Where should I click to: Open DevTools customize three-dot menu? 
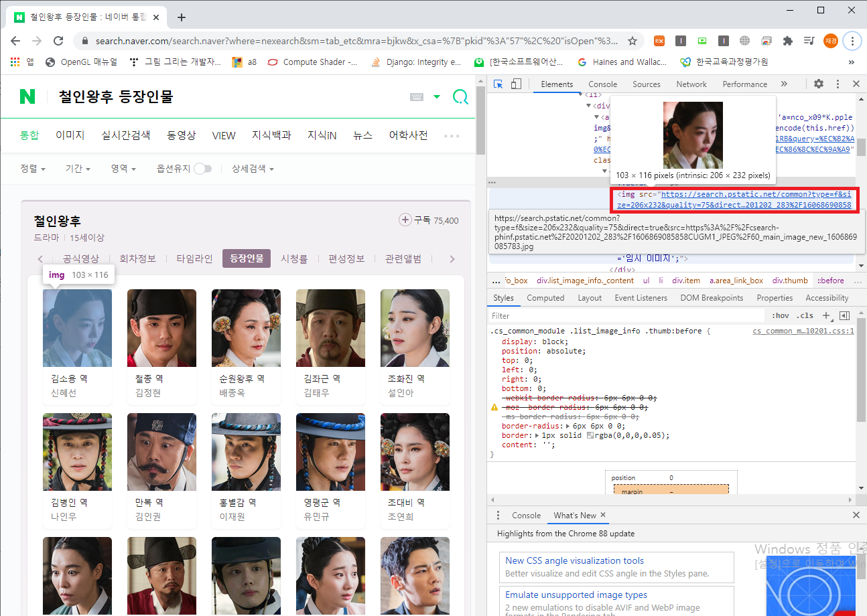click(x=838, y=84)
